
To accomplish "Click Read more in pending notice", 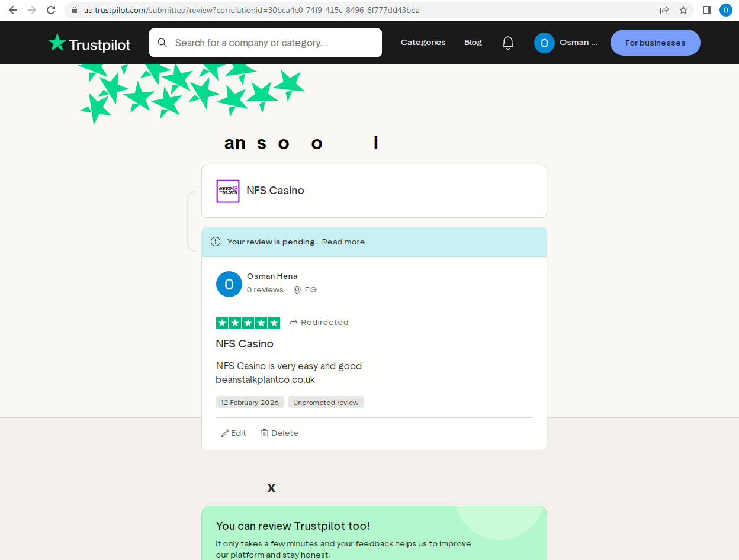I will (x=343, y=242).
